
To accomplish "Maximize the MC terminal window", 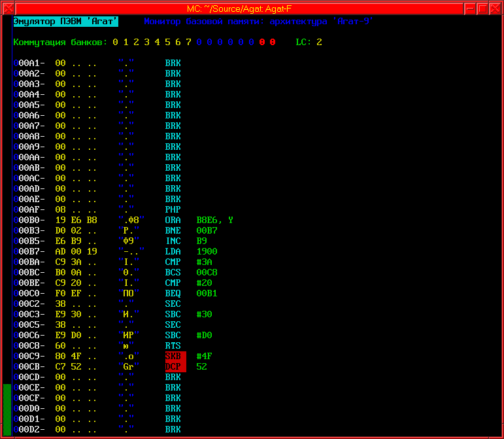I will [482, 7].
